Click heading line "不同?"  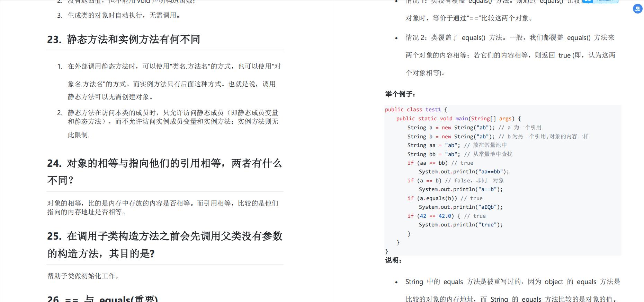pyautogui.click(x=61, y=180)
